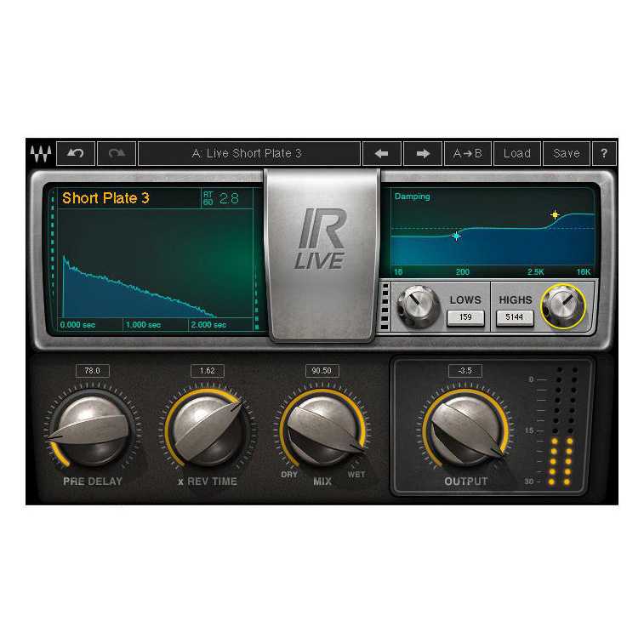Load the previous preset with left arrow
This screenshot has height=644, width=644.
(382, 154)
